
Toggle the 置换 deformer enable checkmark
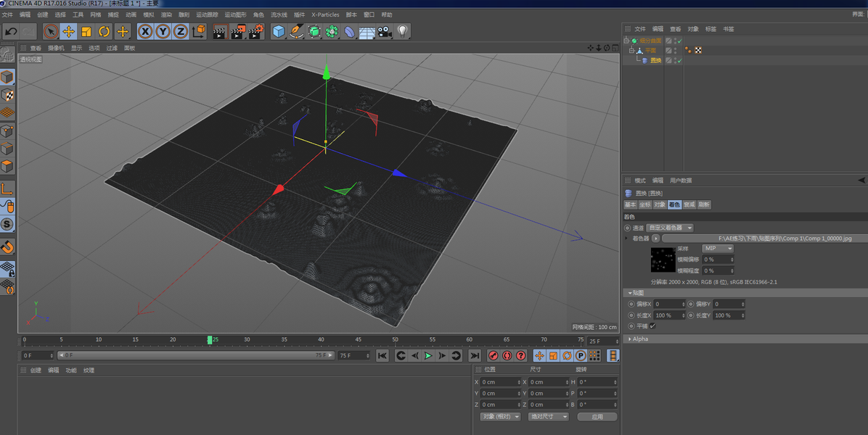[680, 60]
